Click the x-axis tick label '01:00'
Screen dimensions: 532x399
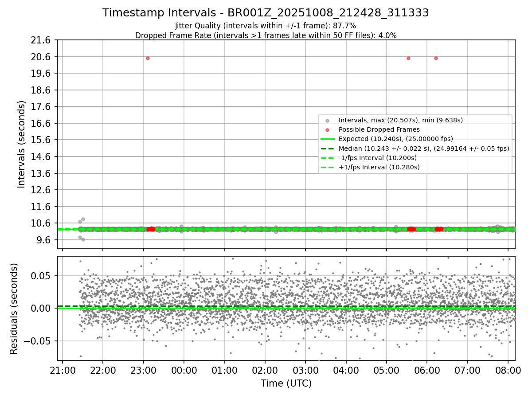click(x=224, y=371)
